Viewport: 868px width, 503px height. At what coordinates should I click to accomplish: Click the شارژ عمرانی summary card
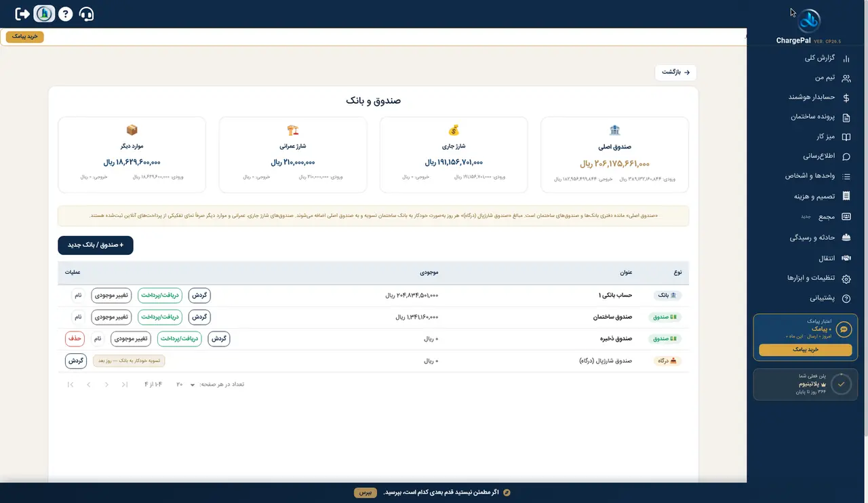click(293, 155)
